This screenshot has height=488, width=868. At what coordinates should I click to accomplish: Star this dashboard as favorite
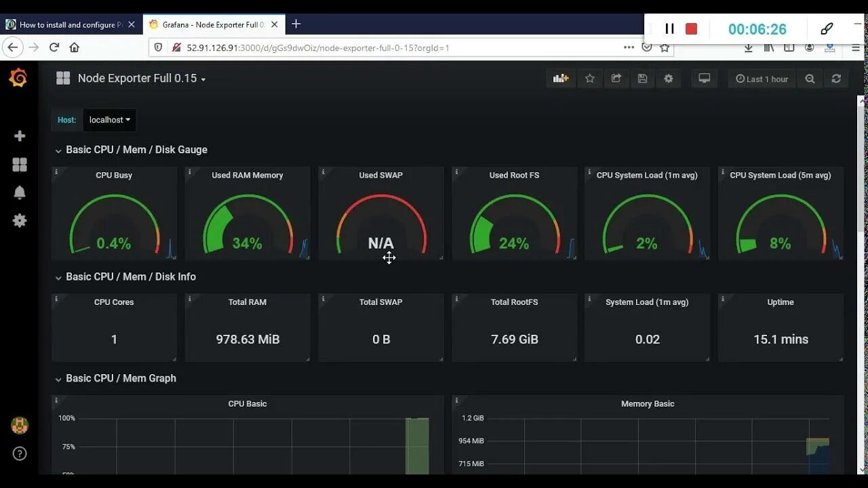590,79
